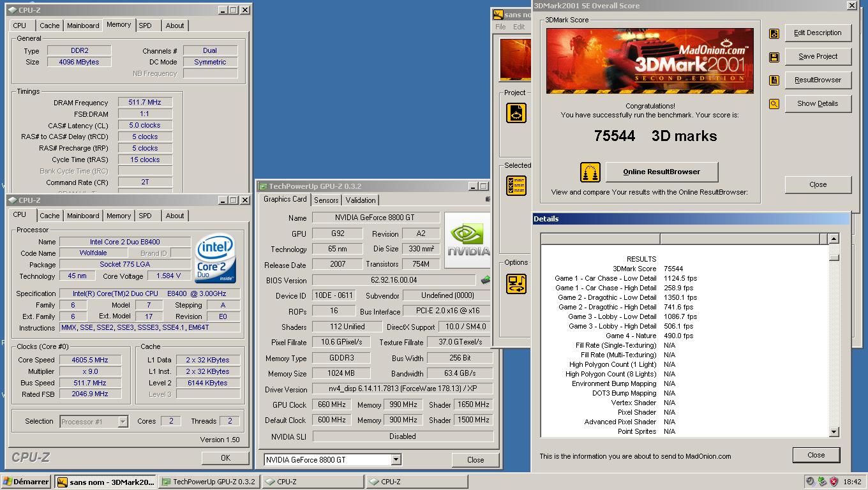
Task: Click the Selected tests checklist icon
Action: tap(516, 186)
